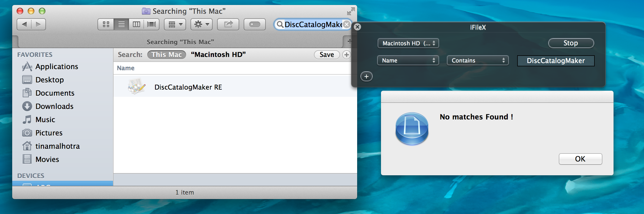Switch Finder to list view
Image resolution: width=644 pixels, height=214 pixels.
tap(121, 24)
